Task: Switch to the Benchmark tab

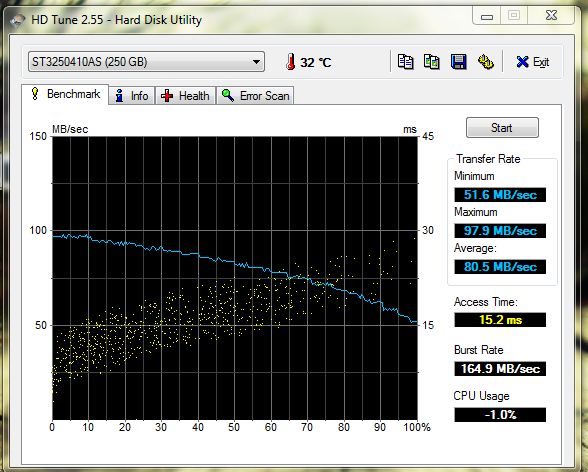Action: point(65,94)
